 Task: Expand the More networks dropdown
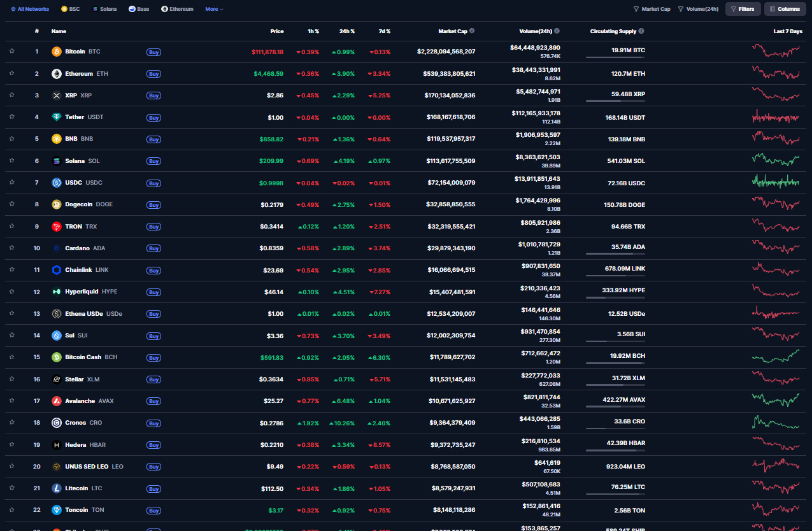[x=214, y=9]
